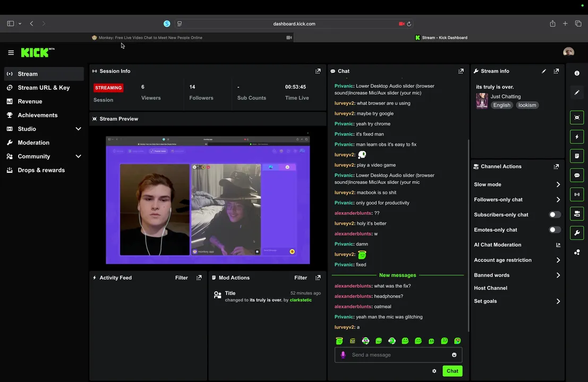This screenshot has width=588, height=382.
Task: Open the emoji picker in message box
Action: [x=454, y=355]
